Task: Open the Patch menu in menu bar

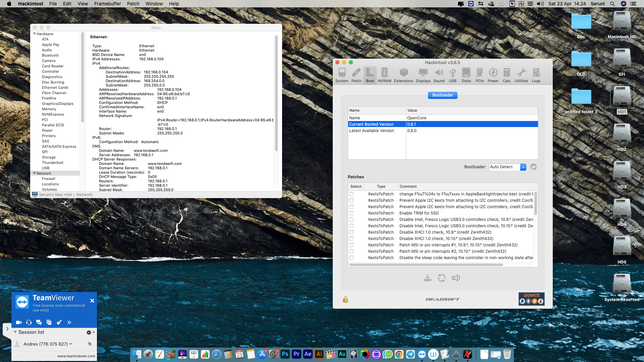Action: click(133, 4)
